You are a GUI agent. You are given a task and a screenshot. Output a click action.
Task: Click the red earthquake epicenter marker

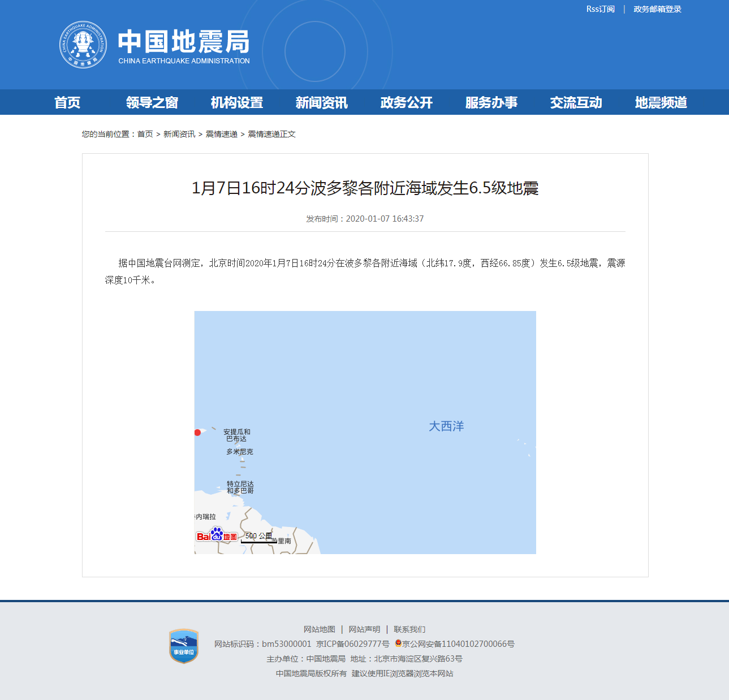click(197, 433)
